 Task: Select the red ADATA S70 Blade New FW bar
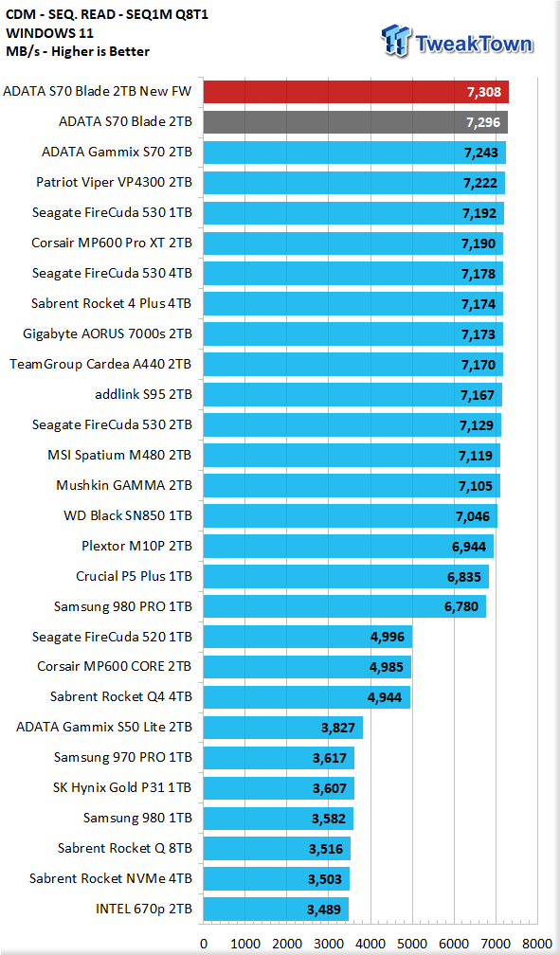(356, 92)
